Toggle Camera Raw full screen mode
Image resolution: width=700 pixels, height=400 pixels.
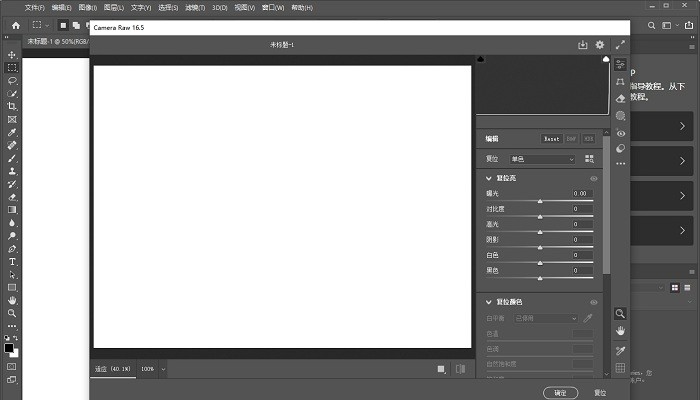point(620,45)
